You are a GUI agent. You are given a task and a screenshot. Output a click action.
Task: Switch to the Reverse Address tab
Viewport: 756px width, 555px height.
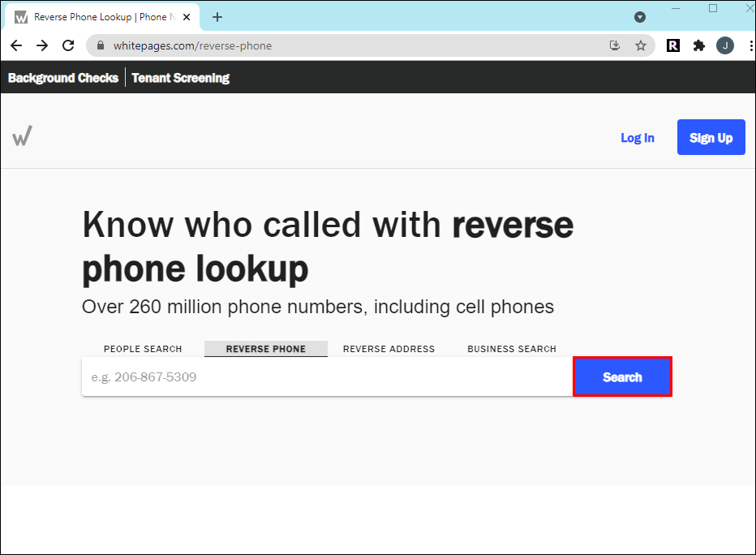pos(389,349)
